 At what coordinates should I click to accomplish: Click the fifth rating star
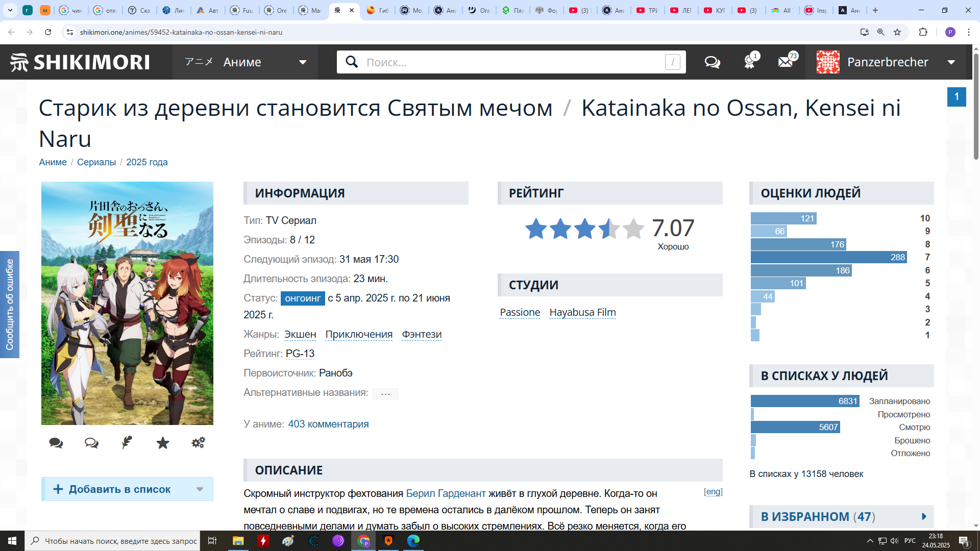633,229
